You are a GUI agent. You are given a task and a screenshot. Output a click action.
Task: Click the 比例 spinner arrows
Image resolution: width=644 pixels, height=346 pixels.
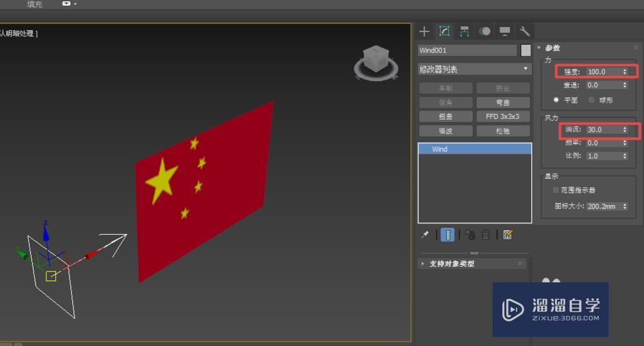(625, 156)
